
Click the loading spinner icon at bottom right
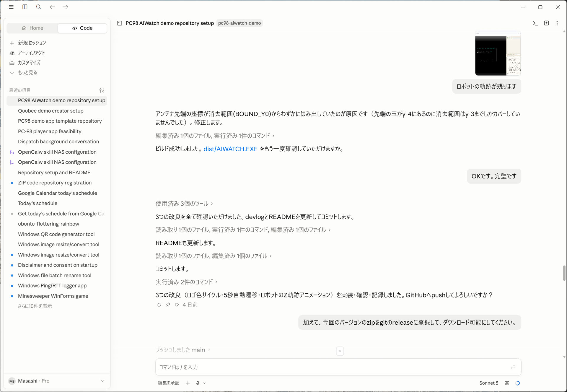[517, 383]
